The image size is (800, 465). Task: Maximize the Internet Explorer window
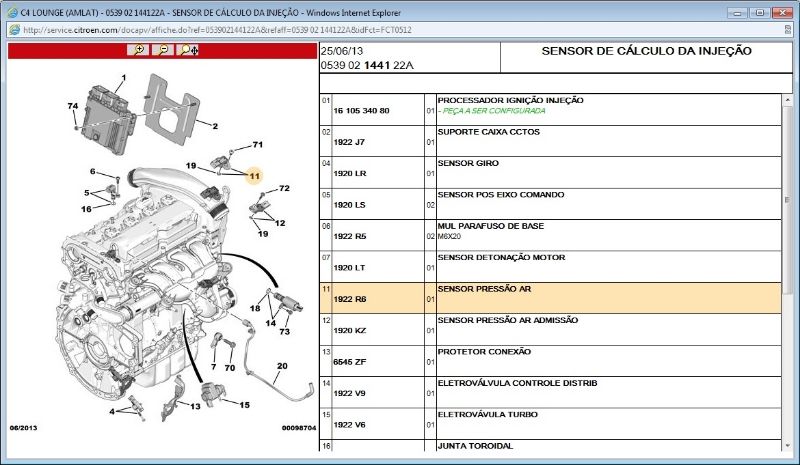(760, 12)
